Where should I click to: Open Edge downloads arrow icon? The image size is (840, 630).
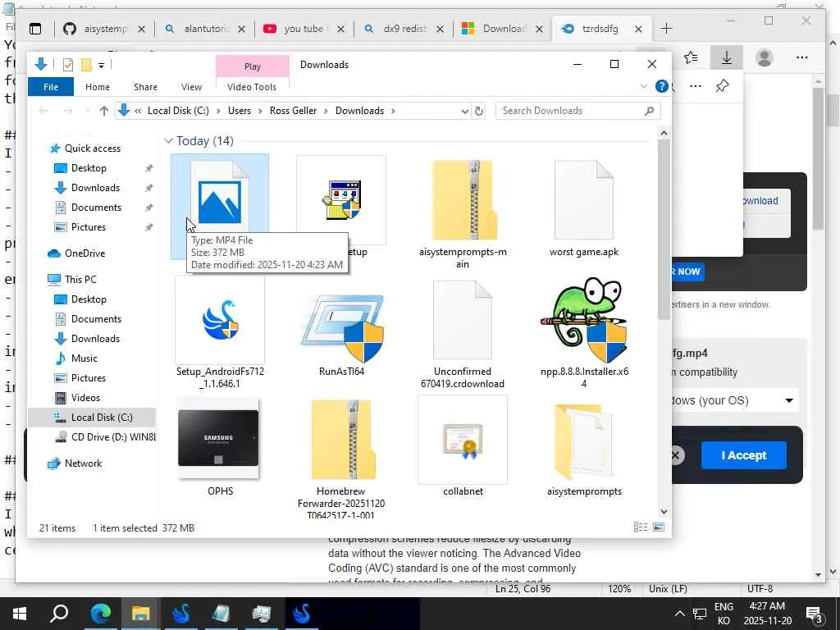(727, 57)
